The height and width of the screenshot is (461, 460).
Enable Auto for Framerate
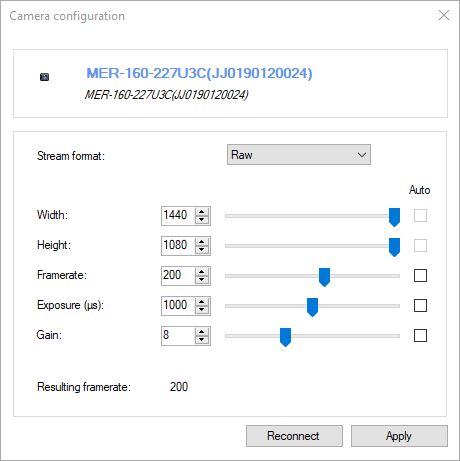coord(420,276)
